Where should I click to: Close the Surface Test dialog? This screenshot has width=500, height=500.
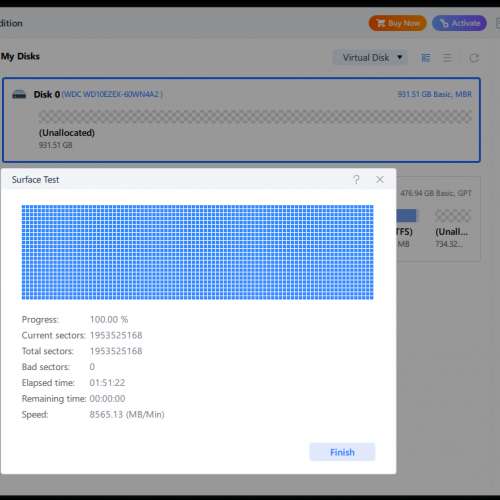click(x=380, y=180)
